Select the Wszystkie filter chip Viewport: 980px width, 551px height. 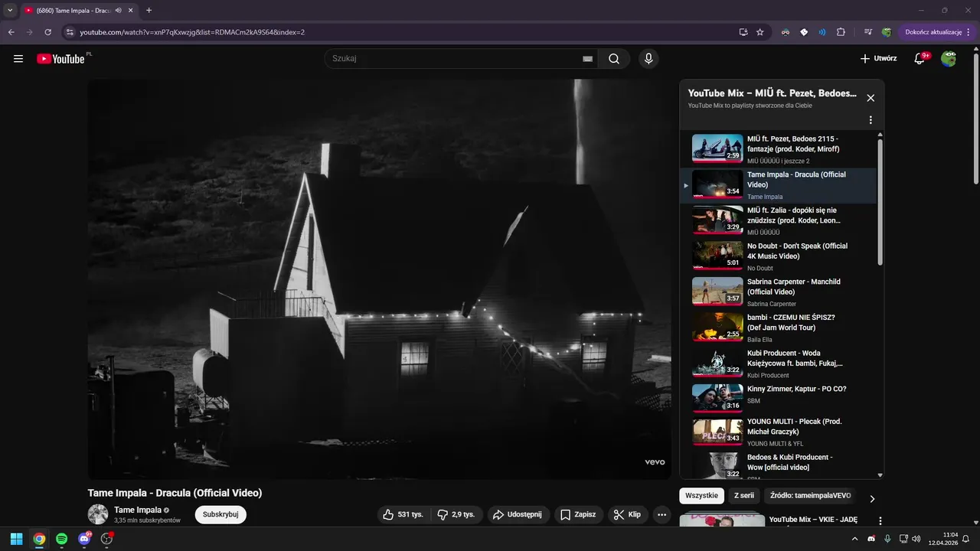(701, 495)
